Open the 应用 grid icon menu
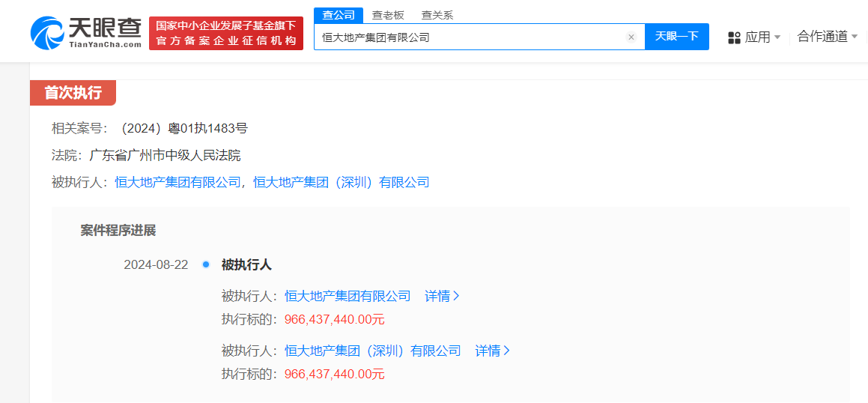This screenshot has height=403, width=868. tap(734, 37)
